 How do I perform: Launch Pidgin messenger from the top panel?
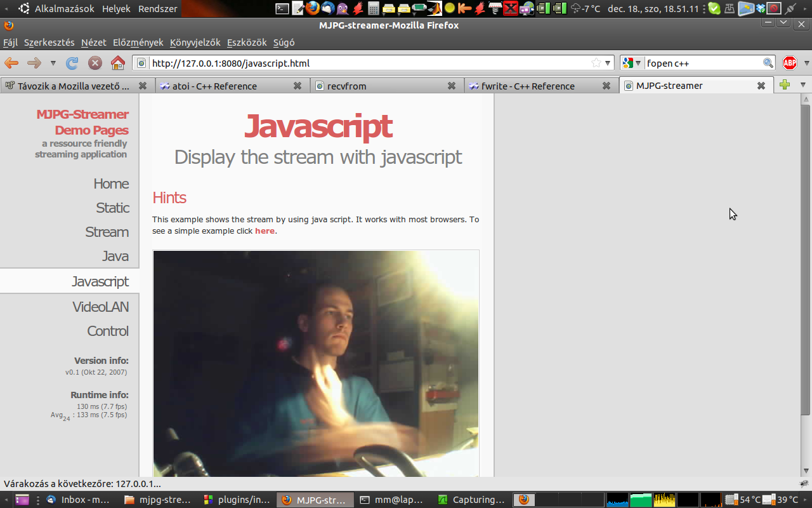pyautogui.click(x=343, y=9)
